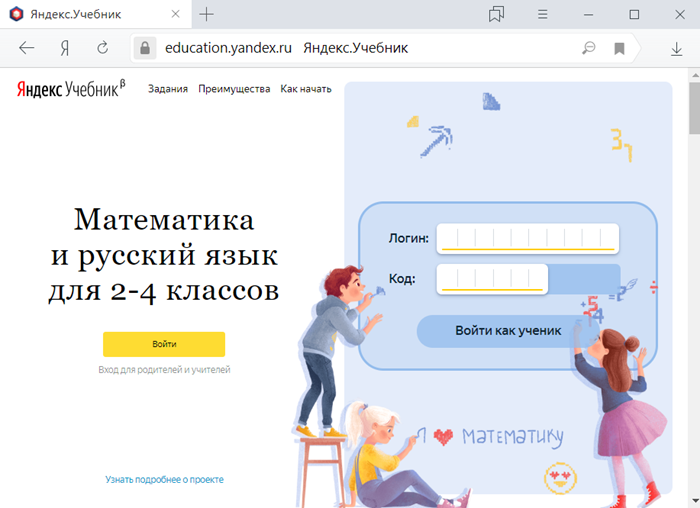Image resolution: width=700 pixels, height=508 pixels.
Task: Click Вход для родителей и учителей text
Action: [x=164, y=370]
